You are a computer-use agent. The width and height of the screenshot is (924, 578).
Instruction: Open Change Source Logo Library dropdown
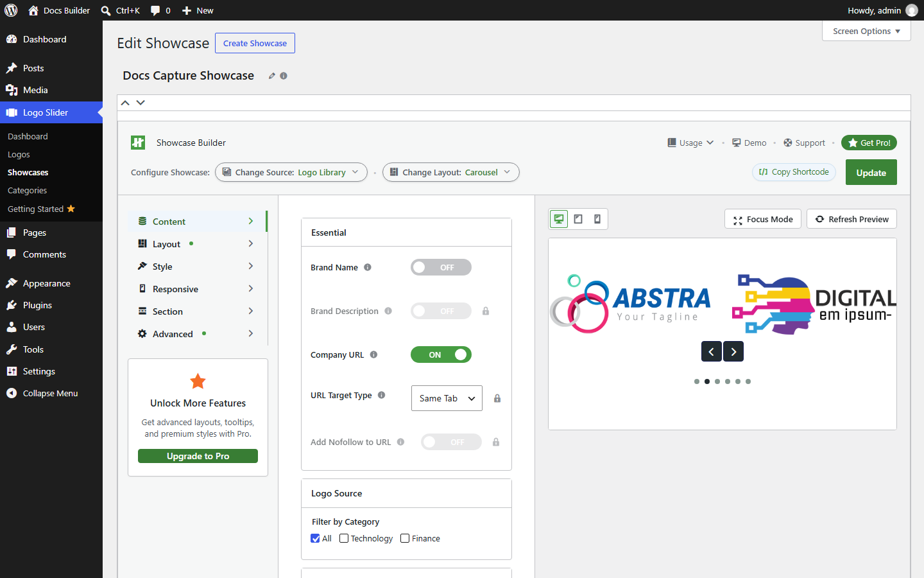tap(291, 172)
